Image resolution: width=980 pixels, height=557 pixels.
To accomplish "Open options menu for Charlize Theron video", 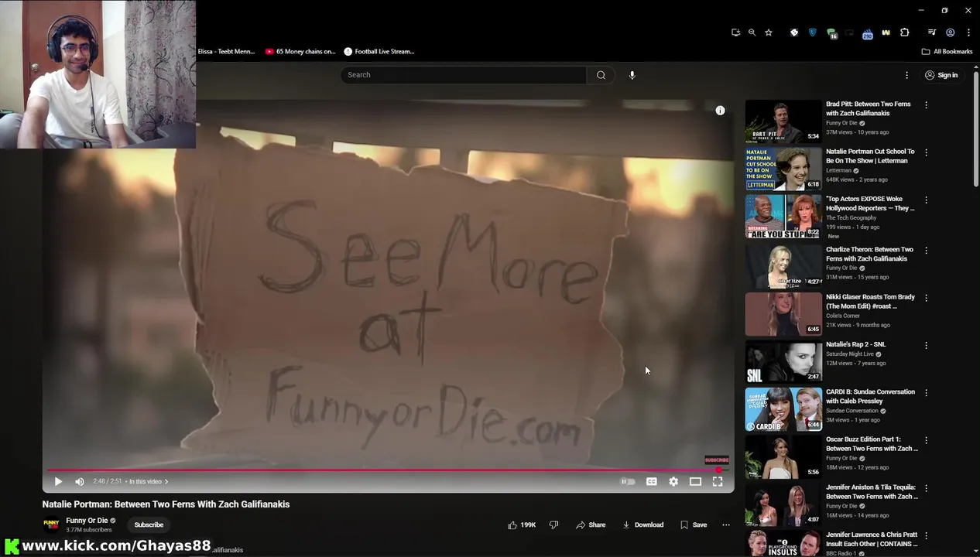I will pyautogui.click(x=926, y=251).
